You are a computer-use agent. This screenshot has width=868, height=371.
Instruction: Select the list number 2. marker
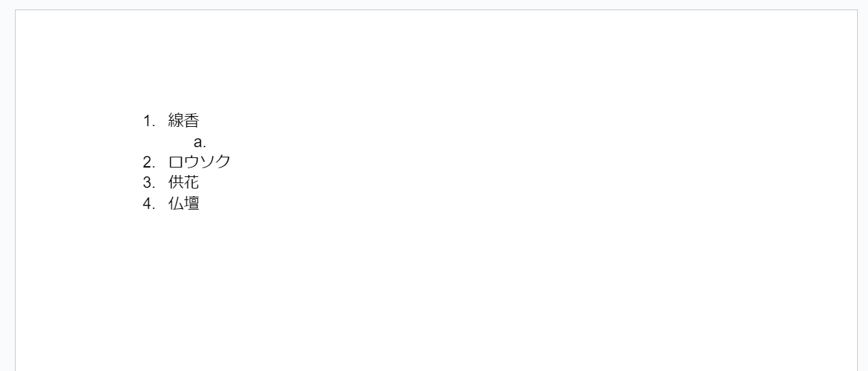(149, 162)
